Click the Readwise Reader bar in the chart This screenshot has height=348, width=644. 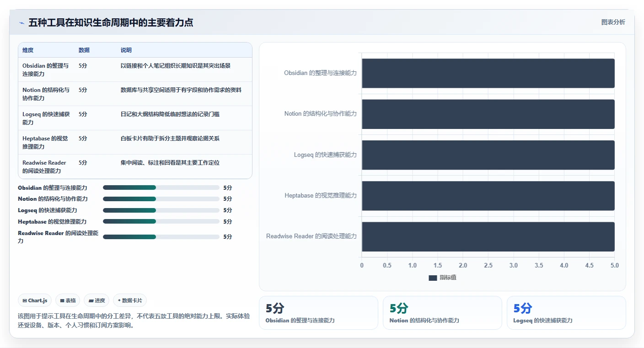click(x=488, y=236)
